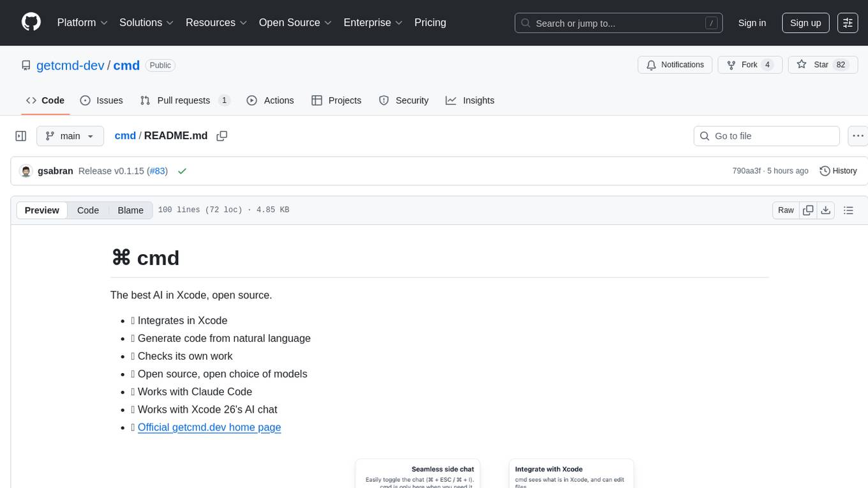
Task: Open the Security tab
Action: (403, 100)
